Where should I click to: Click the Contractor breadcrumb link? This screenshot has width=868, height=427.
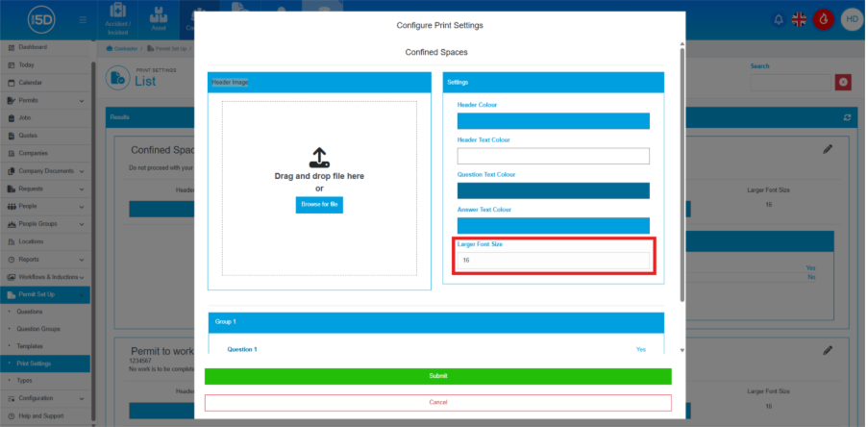122,49
